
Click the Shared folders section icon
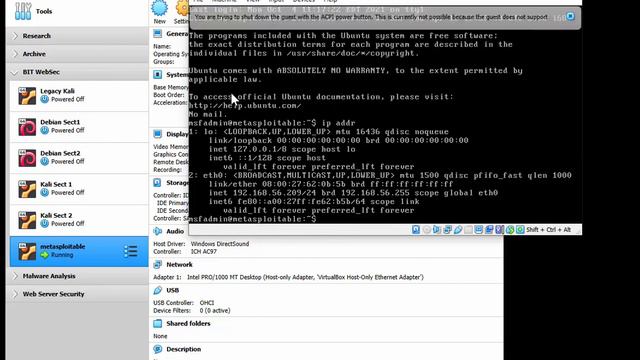click(158, 323)
